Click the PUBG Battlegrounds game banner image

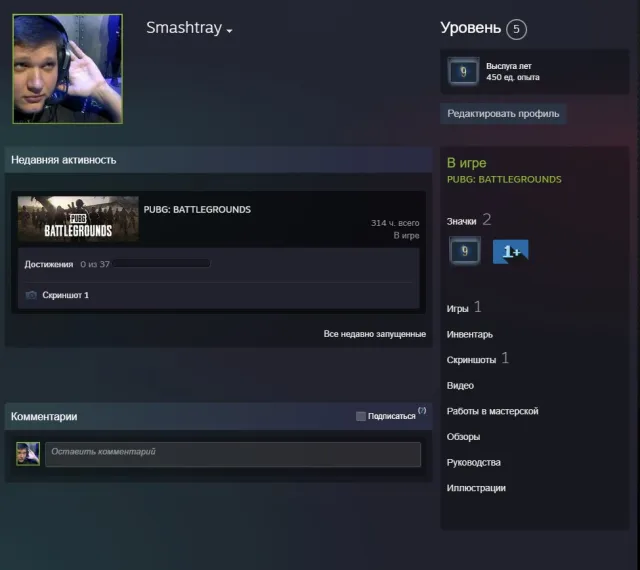[x=78, y=219]
